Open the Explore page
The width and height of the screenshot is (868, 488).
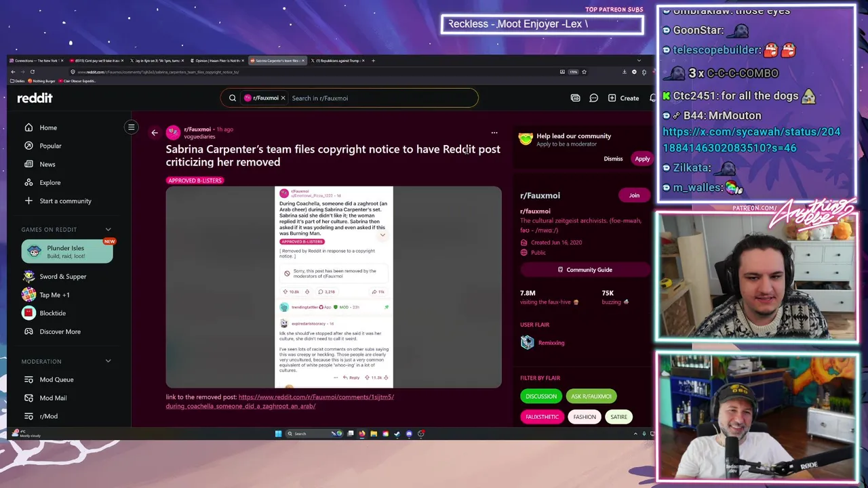43,182
